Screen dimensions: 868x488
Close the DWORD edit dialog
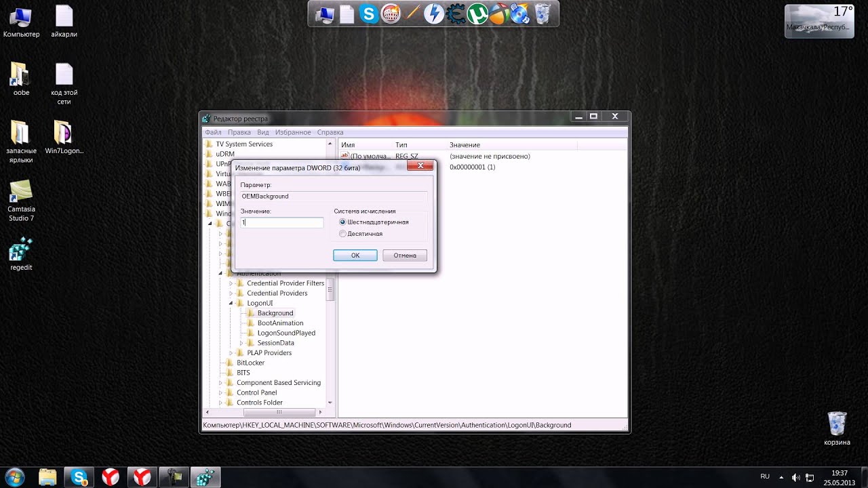tap(420, 165)
